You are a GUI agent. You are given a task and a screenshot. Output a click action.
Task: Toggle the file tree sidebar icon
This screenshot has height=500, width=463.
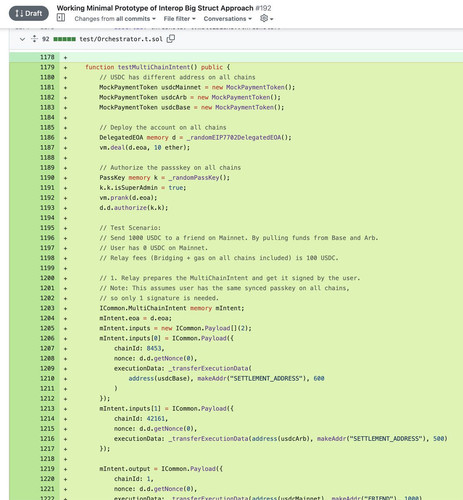(61, 18)
